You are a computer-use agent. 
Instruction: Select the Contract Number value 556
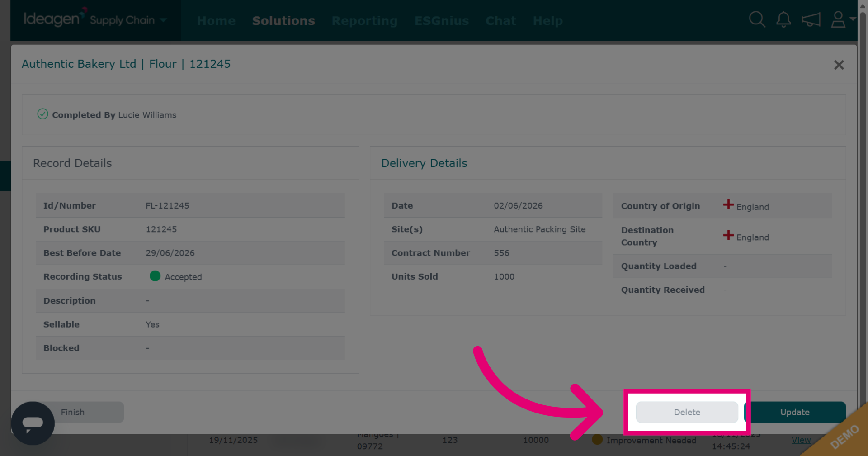point(501,253)
